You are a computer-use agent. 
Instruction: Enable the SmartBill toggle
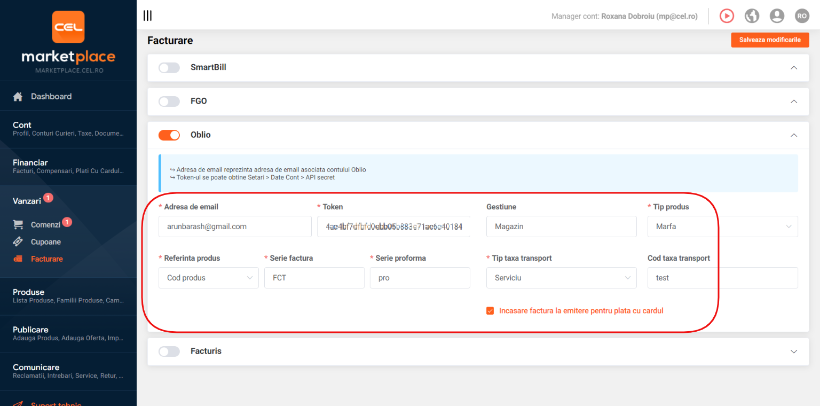169,67
